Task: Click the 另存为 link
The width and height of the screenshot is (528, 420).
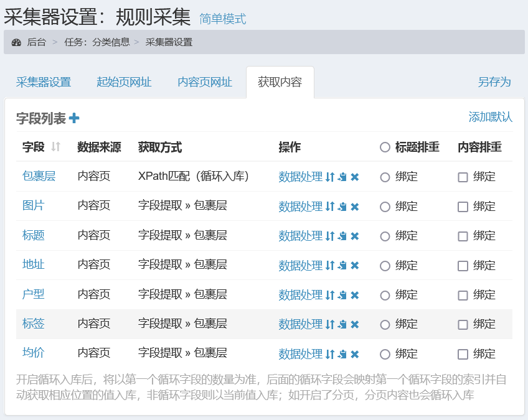Action: pyautogui.click(x=494, y=82)
